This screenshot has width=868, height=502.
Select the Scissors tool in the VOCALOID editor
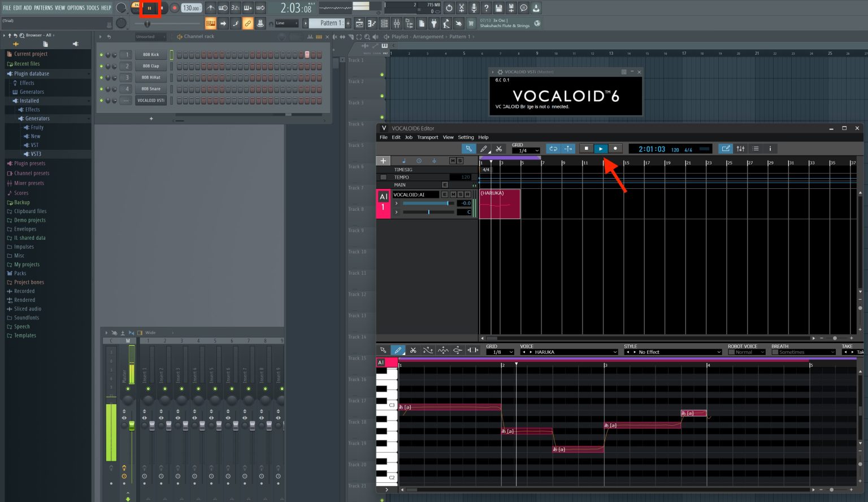coord(499,149)
